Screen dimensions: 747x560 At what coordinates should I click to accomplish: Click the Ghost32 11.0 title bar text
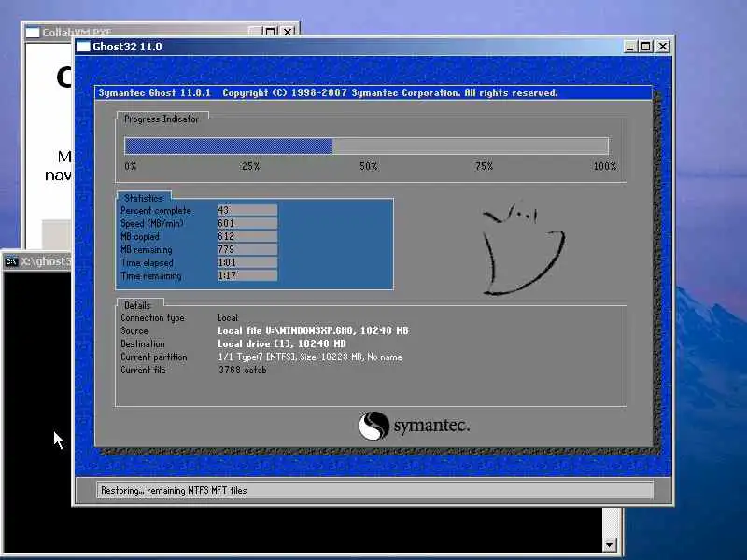127,47
